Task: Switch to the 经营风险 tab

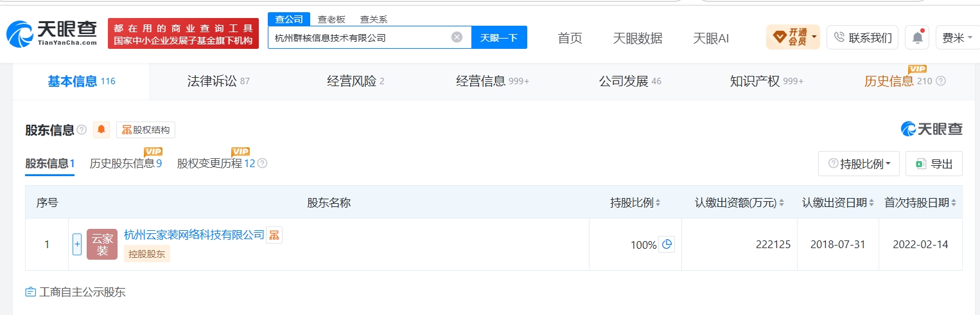Action: click(355, 81)
